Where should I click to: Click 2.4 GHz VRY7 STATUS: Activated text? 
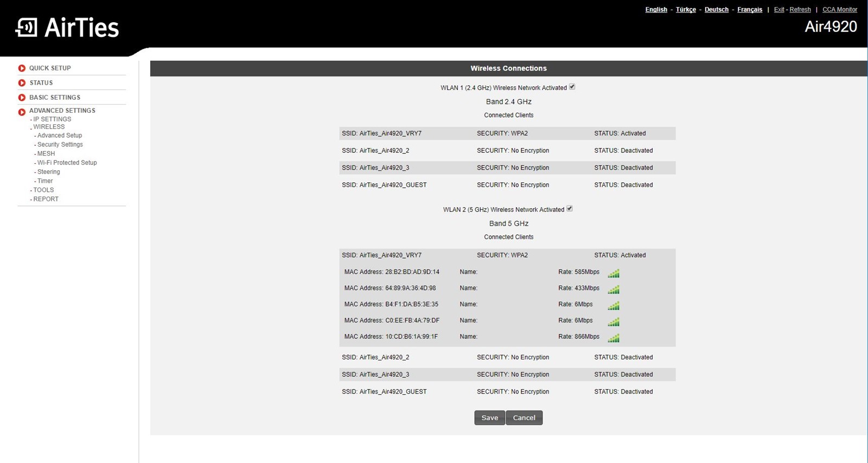pos(620,133)
